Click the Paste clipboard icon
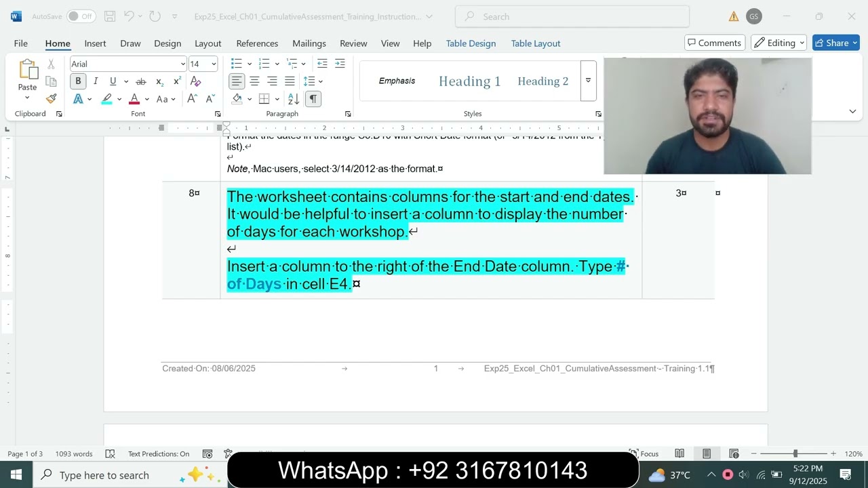 [28, 70]
